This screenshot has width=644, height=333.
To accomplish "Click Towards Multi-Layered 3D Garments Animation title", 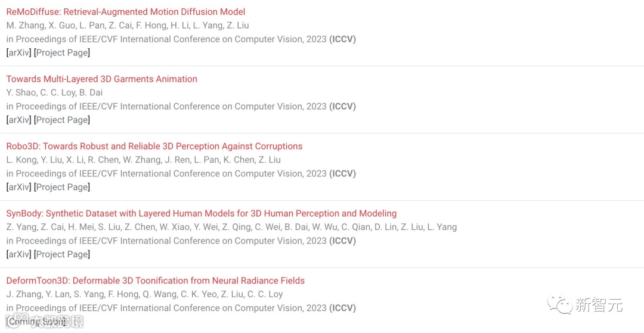I will [x=101, y=79].
